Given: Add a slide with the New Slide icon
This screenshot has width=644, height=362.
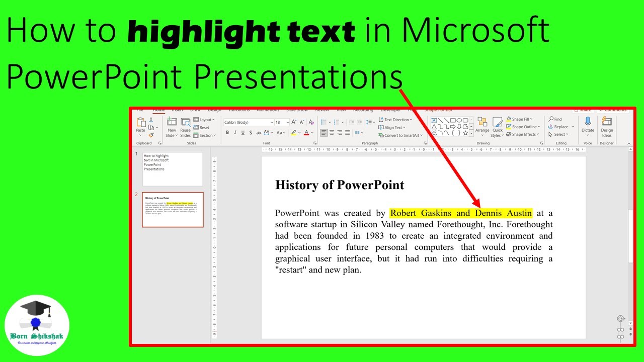Looking at the screenshot, I should pos(172,122).
